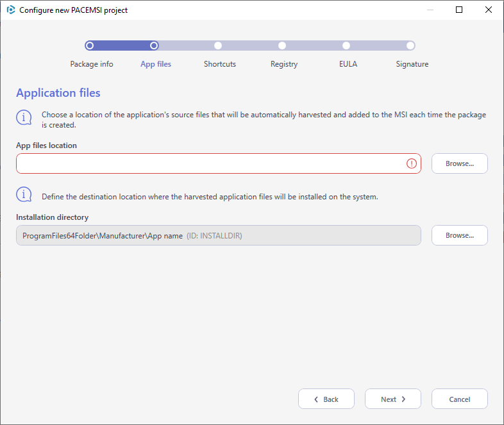
Task: Switch to the EULA step
Action: tap(348, 64)
